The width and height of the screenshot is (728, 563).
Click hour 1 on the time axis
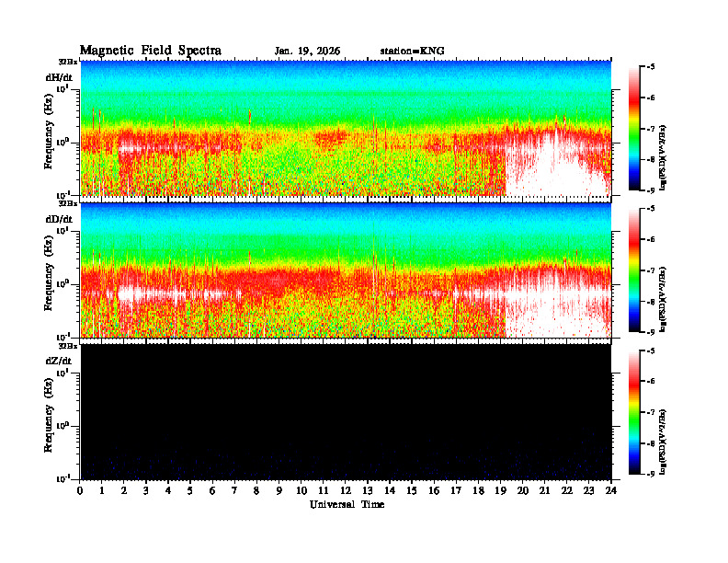(102, 491)
